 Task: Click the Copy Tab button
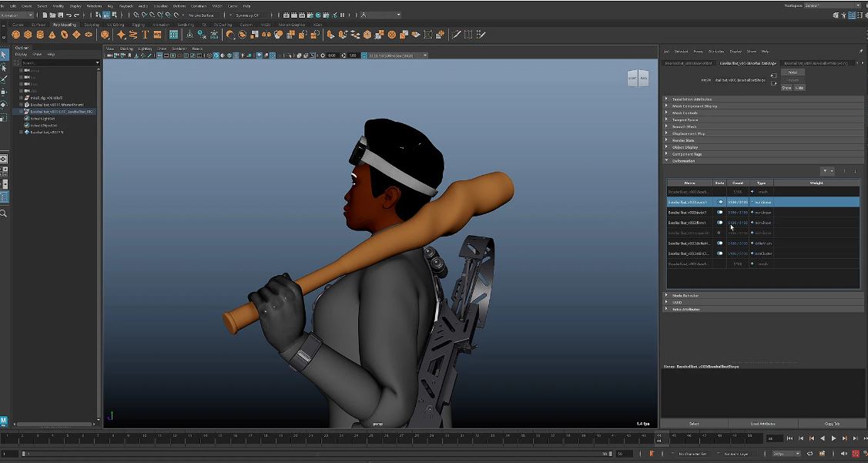tap(832, 424)
